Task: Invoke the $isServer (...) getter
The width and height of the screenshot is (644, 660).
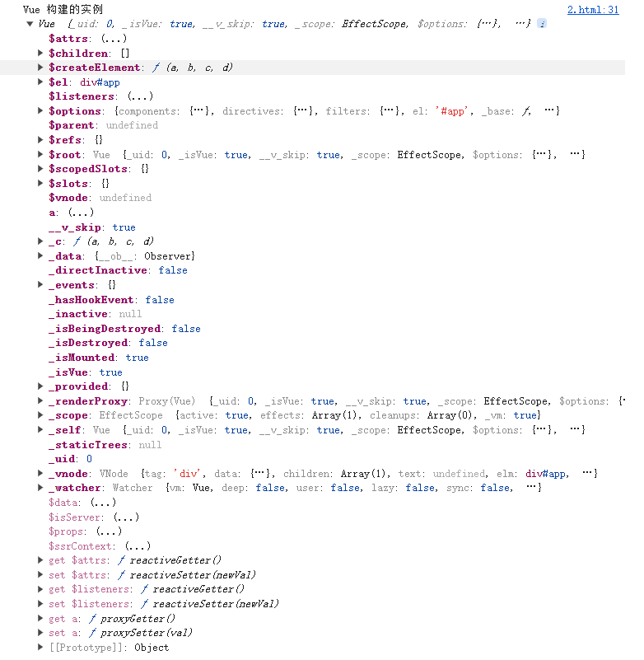Action: pyautogui.click(x=126, y=517)
